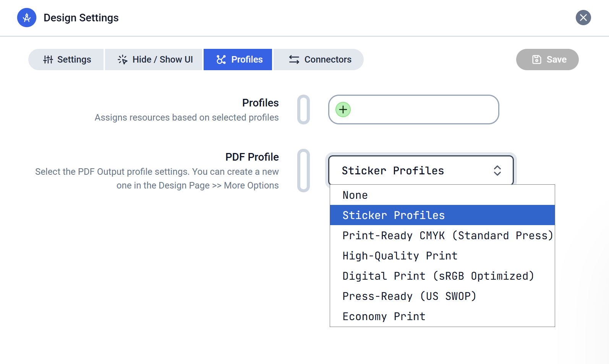Select the High-Quality Print option

400,256
